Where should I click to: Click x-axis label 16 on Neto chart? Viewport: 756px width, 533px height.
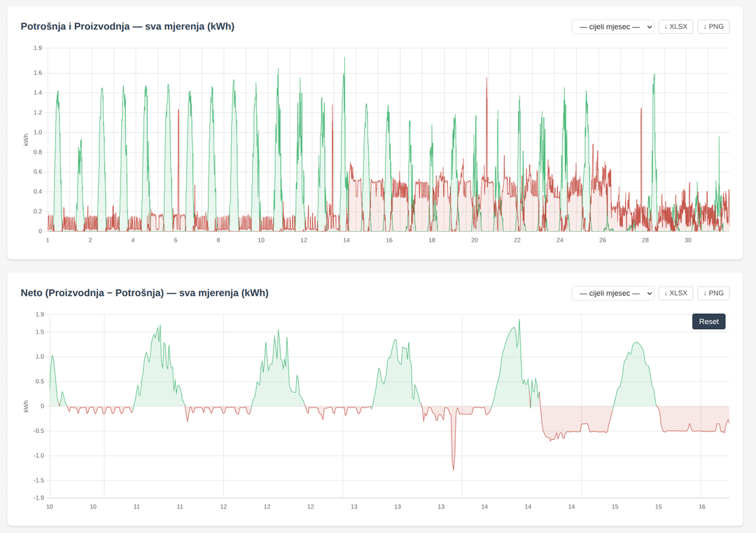pos(702,506)
